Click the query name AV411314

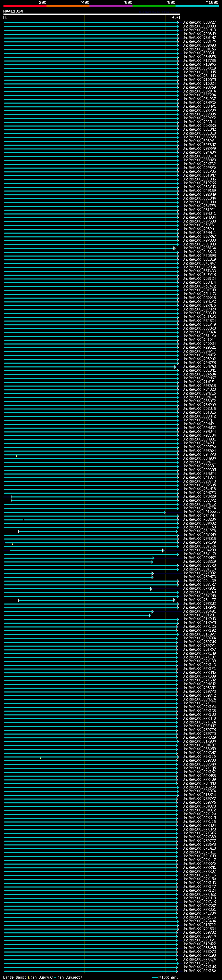13,11
